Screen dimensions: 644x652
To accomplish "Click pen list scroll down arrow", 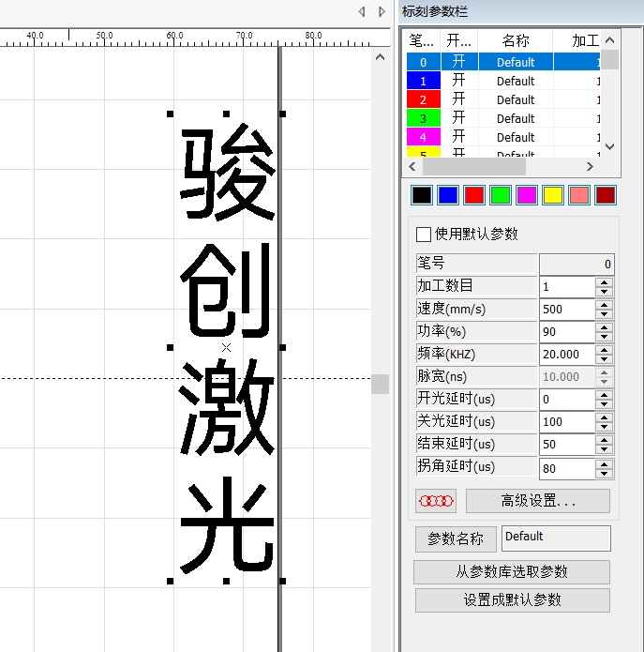I will (x=609, y=146).
